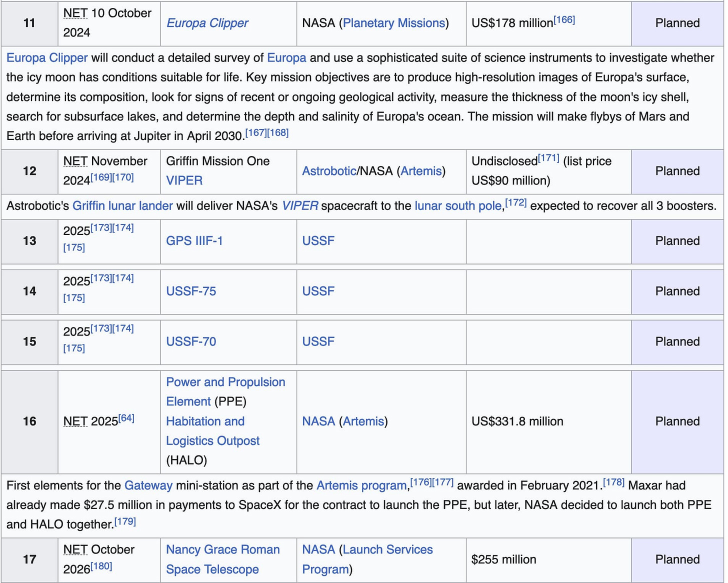Open citation [178] after February 2021
This screenshot has width=728, height=583.
613,482
